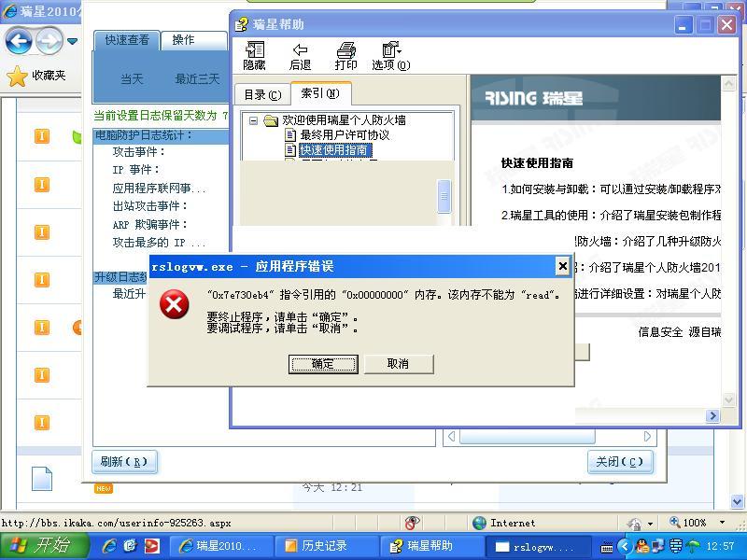Click the network computers tray icon
Image resolution: width=747 pixels, height=560 pixels.
click(658, 546)
